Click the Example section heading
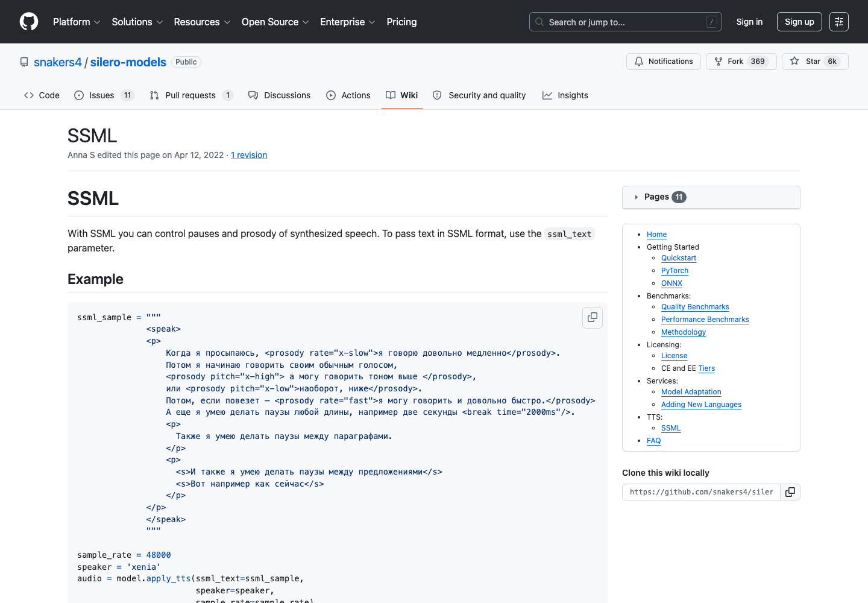 95,279
